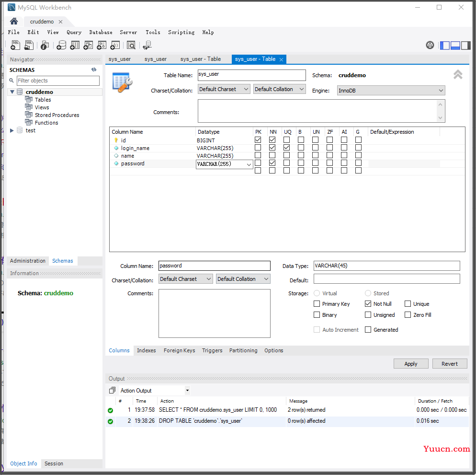Switch to the Administration tab
The width and height of the screenshot is (476, 475).
point(28,261)
